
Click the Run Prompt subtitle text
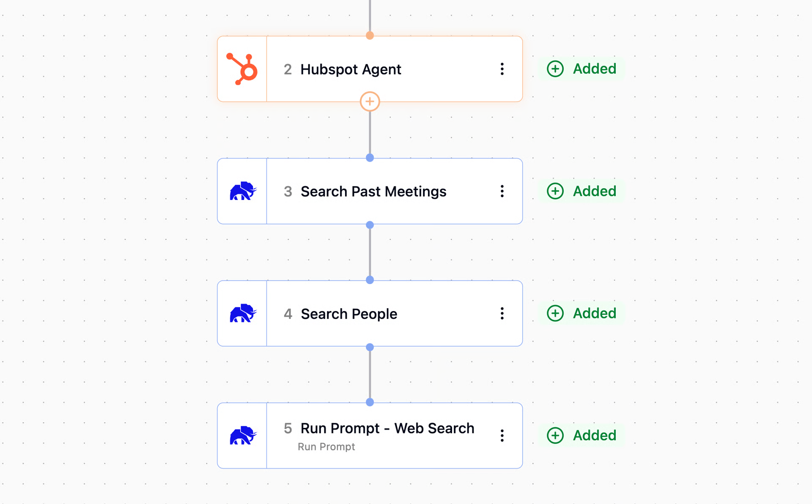click(x=326, y=447)
